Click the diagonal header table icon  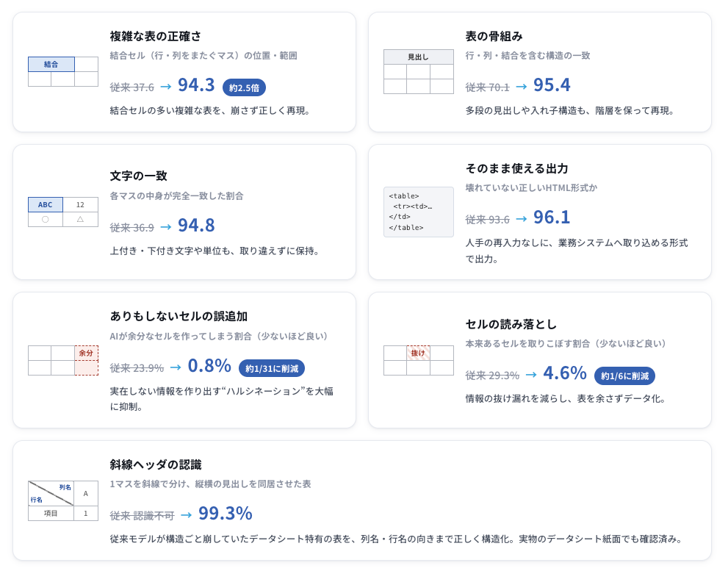click(63, 501)
